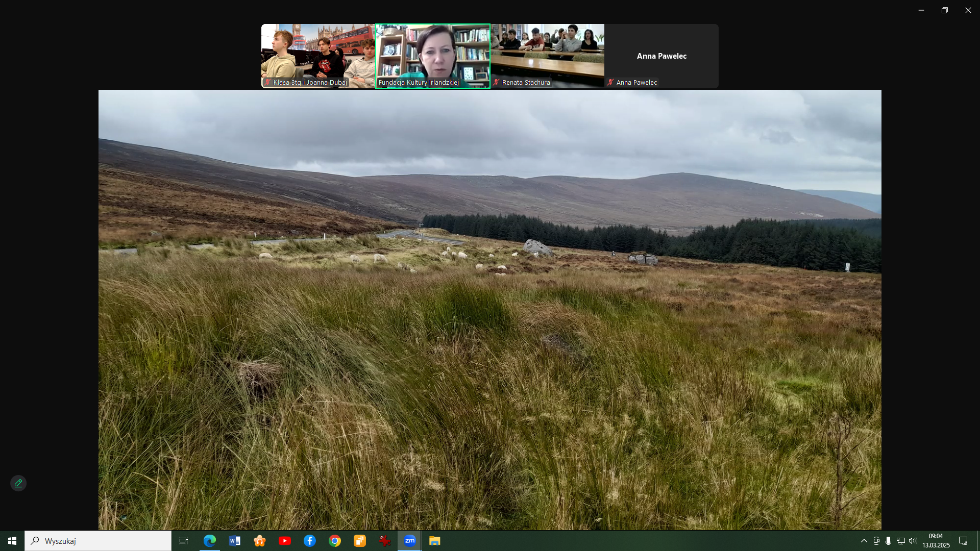Open the red IrfanView taskbar icon
The image size is (980, 551).
[385, 541]
